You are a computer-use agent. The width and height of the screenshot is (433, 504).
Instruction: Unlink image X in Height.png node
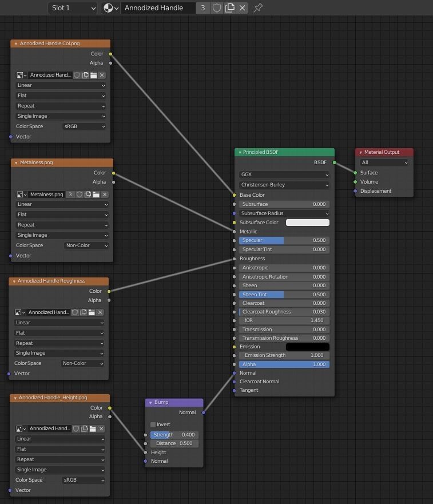tap(101, 428)
